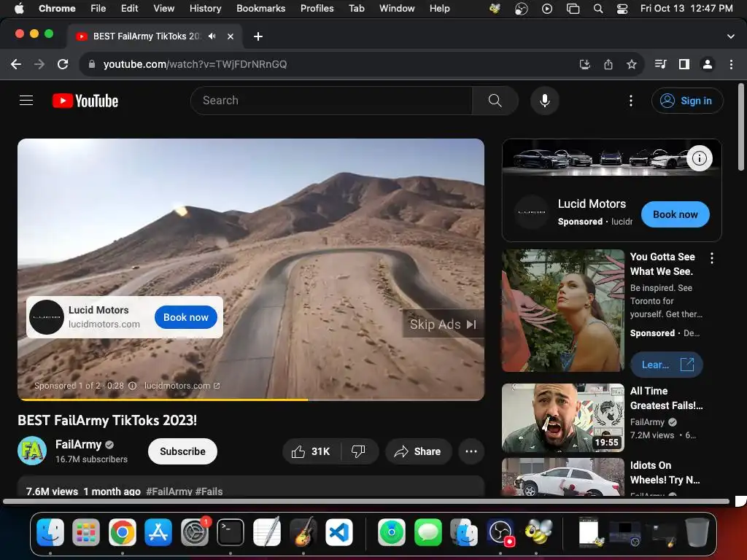Click Skip Ads on the video

tap(443, 324)
